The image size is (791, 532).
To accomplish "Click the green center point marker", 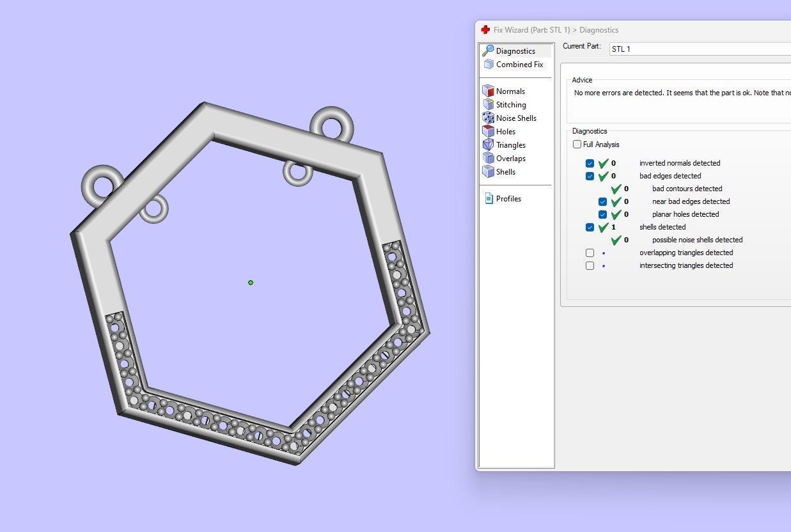I will (x=251, y=282).
